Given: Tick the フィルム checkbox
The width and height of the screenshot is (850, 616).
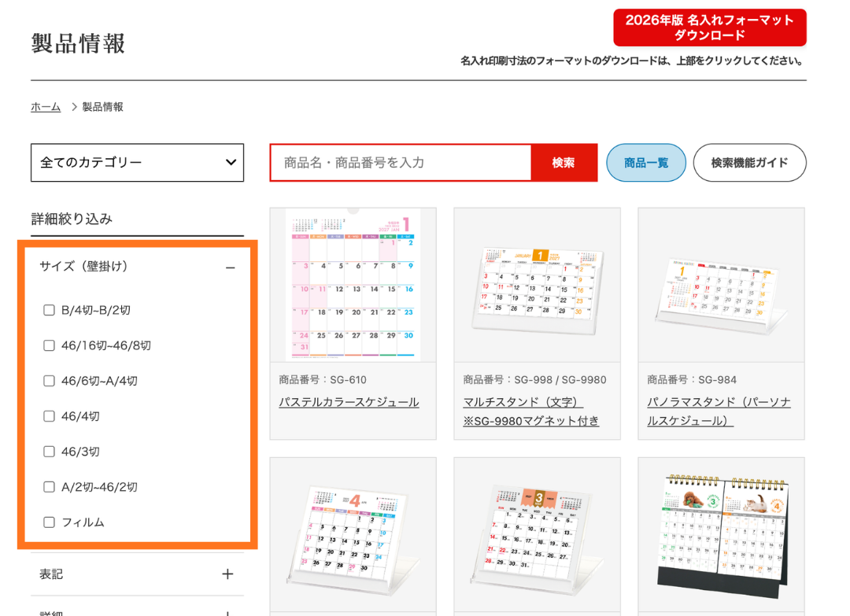Looking at the screenshot, I should [x=50, y=522].
